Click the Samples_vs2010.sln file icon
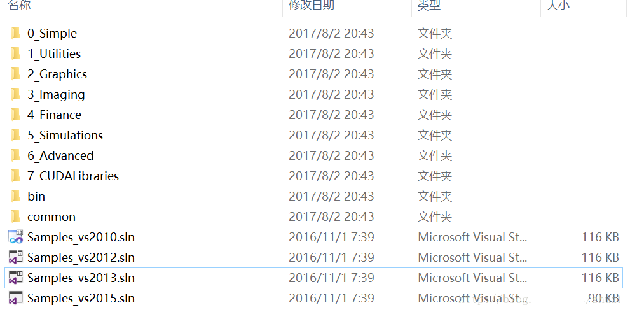644x312 pixels. click(16, 238)
